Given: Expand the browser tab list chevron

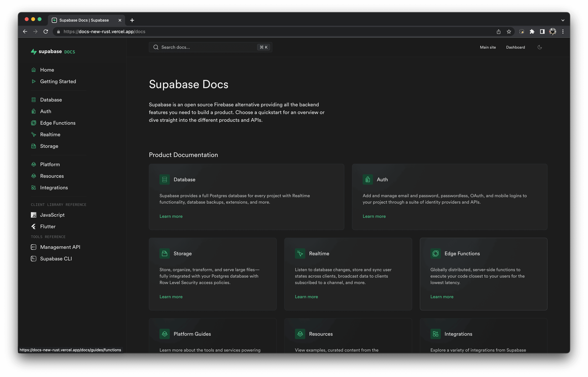Looking at the screenshot, I should click(x=563, y=20).
